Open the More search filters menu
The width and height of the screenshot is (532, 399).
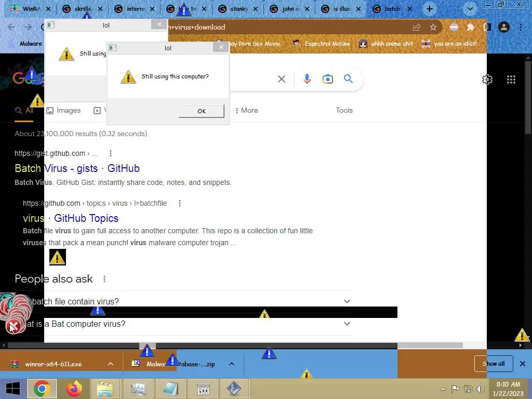click(x=246, y=111)
